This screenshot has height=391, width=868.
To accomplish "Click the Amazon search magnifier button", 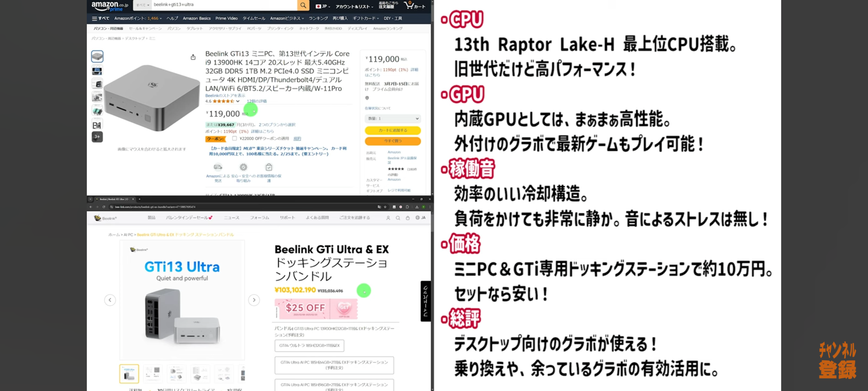I will click(x=303, y=5).
